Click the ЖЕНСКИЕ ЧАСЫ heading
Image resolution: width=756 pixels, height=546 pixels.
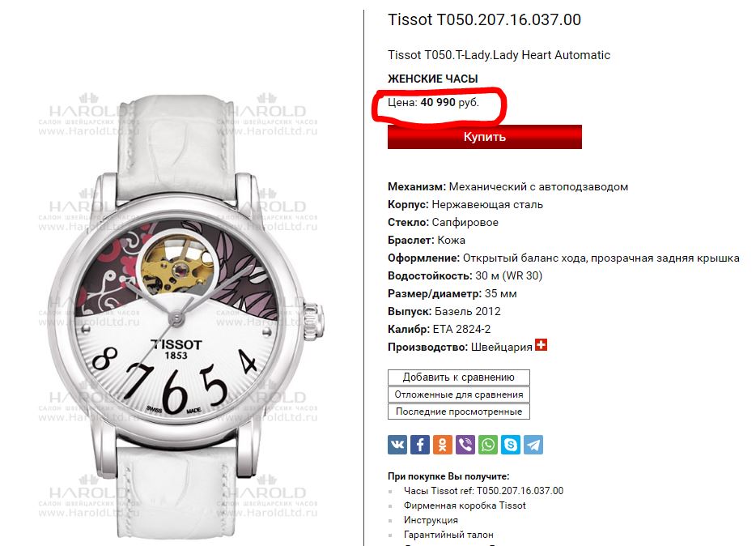pos(433,79)
